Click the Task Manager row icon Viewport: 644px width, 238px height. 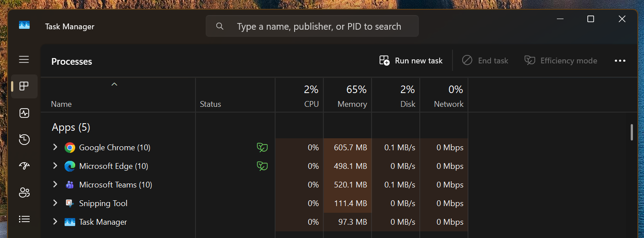(x=70, y=222)
